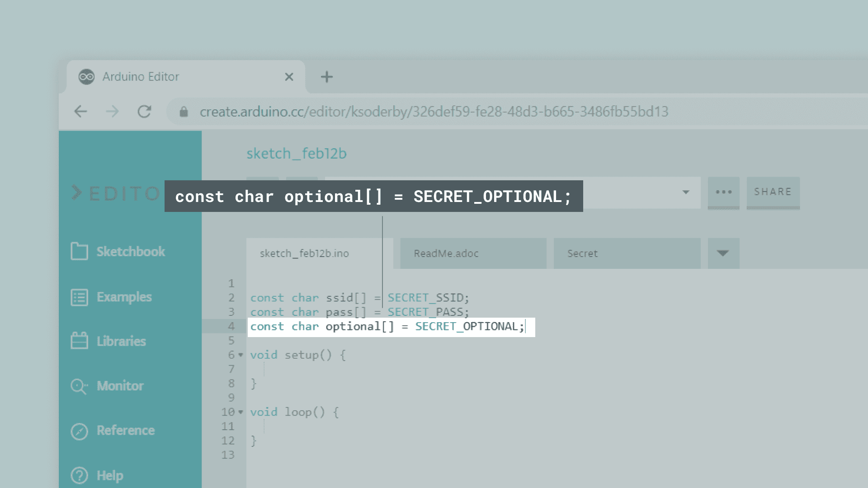Open the Help question mark icon
The image size is (868, 488).
(79, 475)
